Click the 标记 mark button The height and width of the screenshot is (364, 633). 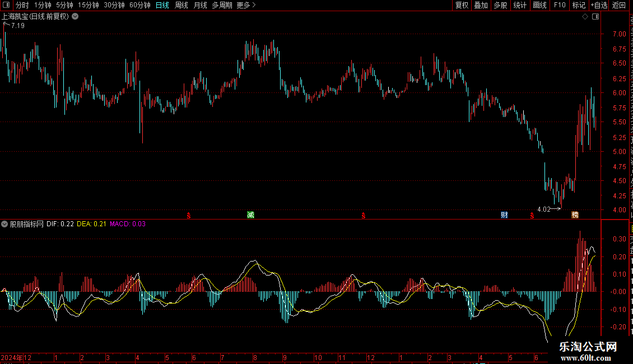(579, 5)
